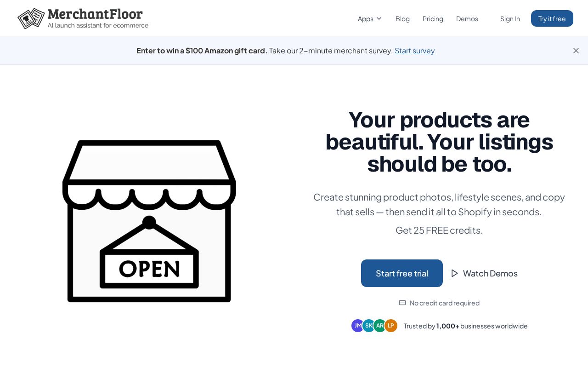Screen dimensions: 588x368
Task: Follow the Start survey link
Action: tap(415, 51)
